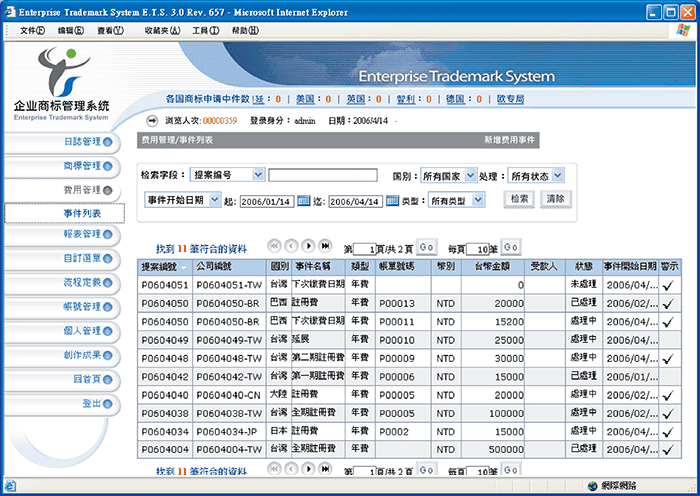The image size is (700, 496).
Task: Select 商標管理 in the left sidebar
Action: coord(82,166)
